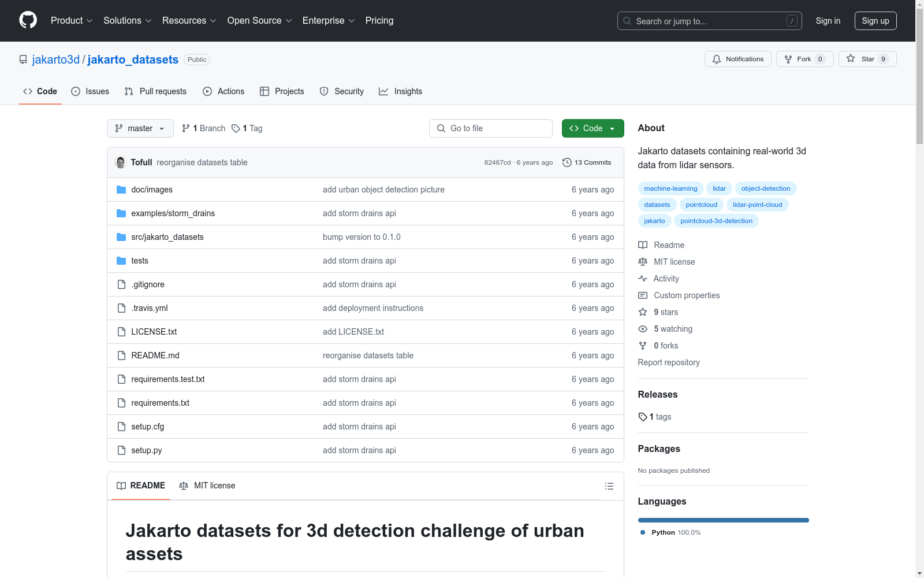This screenshot has width=924, height=578.
Task: Click the folder icon for tests
Action: (x=121, y=261)
